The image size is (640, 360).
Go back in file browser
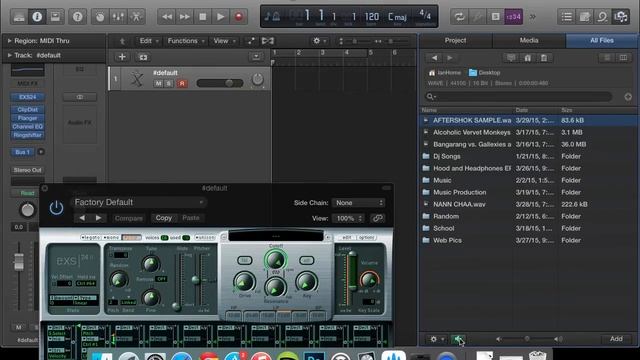pyautogui.click(x=434, y=58)
